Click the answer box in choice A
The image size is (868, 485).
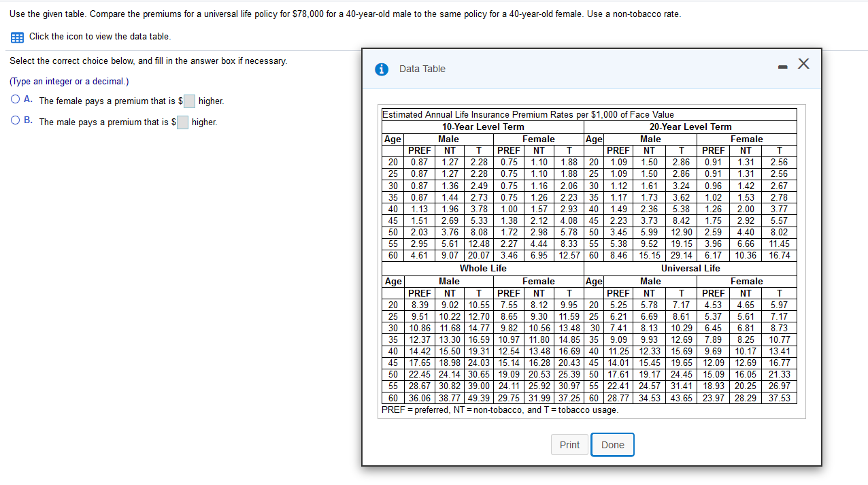[189, 101]
